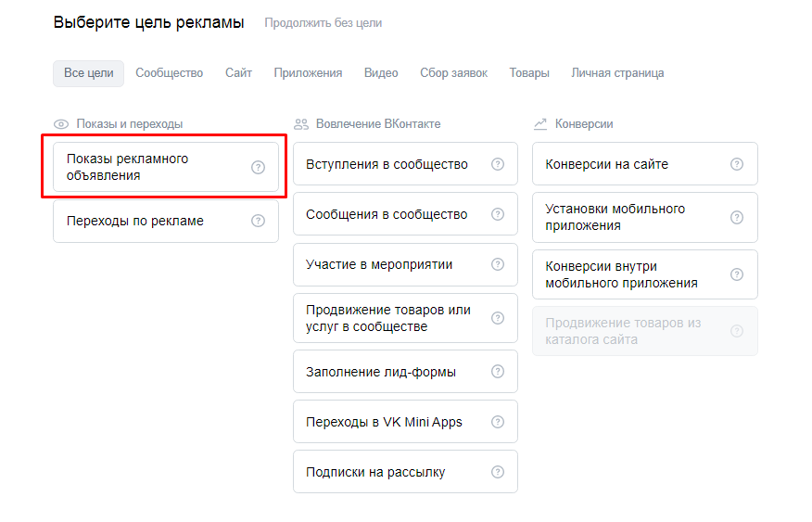Open help for Заполнение лид-формы

498,372
